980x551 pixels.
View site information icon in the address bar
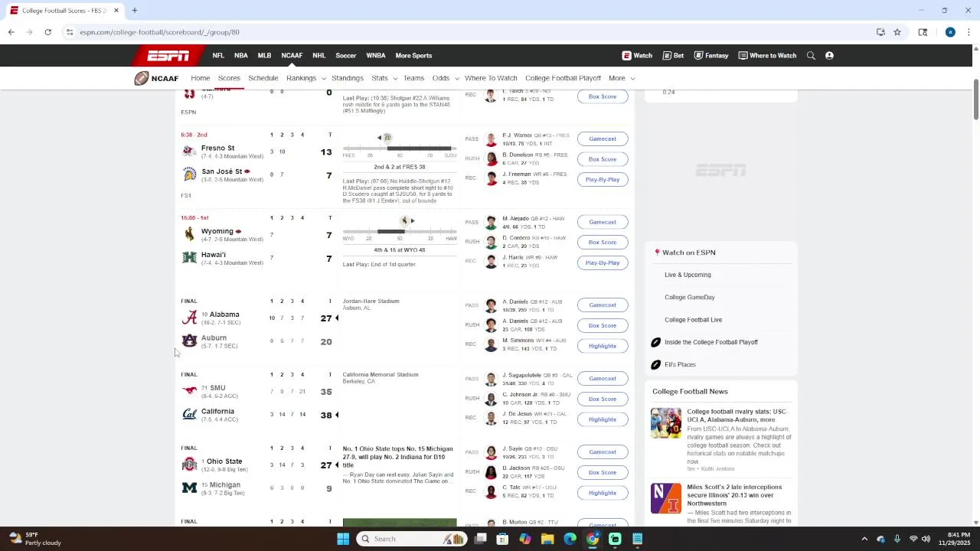click(70, 32)
